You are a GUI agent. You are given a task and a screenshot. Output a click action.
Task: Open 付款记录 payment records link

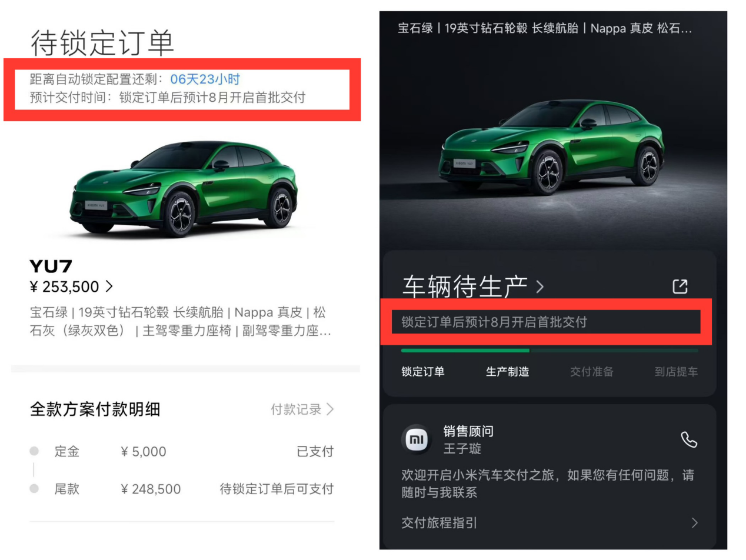(302, 409)
